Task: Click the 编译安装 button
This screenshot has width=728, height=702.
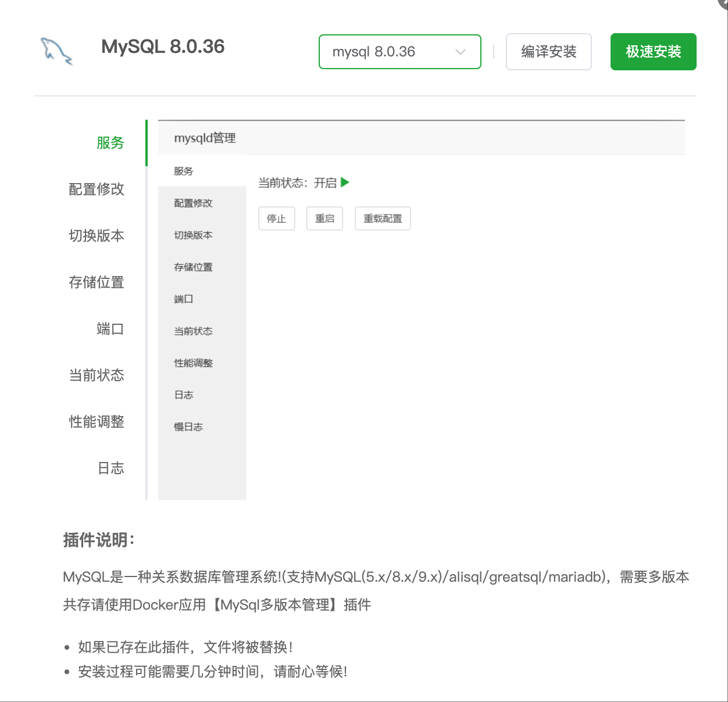Action: click(548, 52)
